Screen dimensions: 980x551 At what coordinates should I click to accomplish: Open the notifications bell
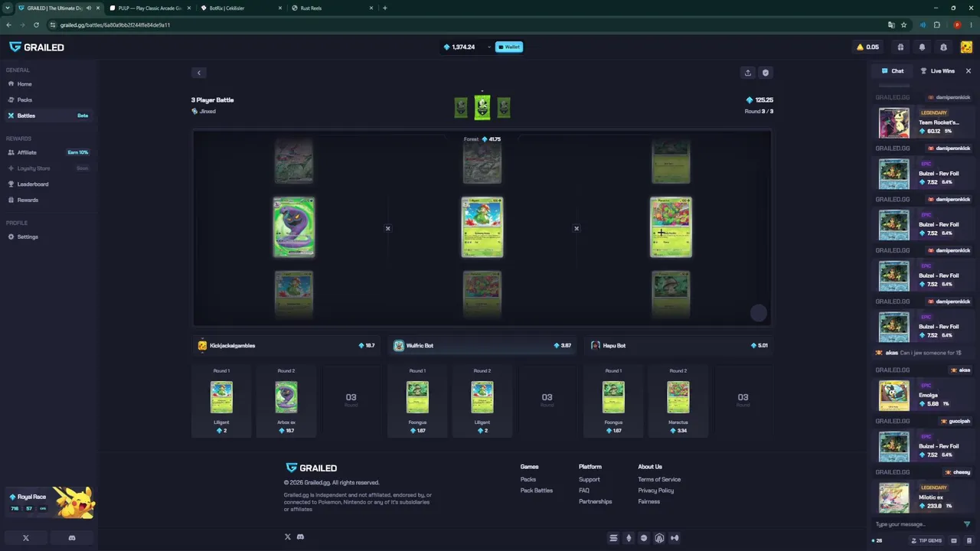(922, 47)
